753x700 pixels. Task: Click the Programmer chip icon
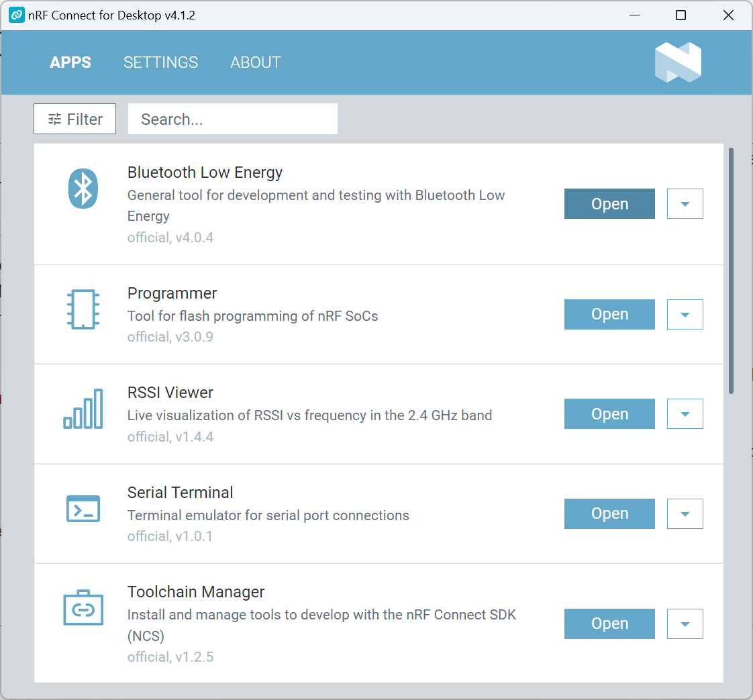[x=83, y=309]
